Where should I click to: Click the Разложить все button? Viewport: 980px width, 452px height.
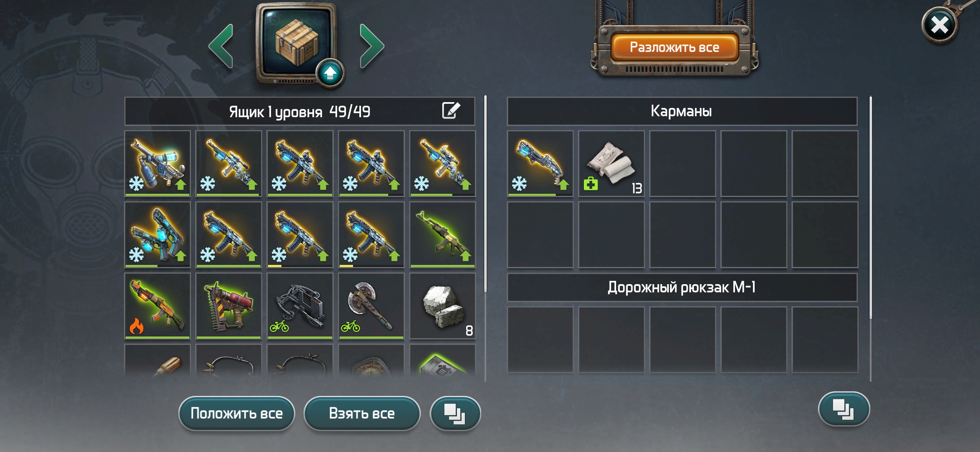(674, 47)
